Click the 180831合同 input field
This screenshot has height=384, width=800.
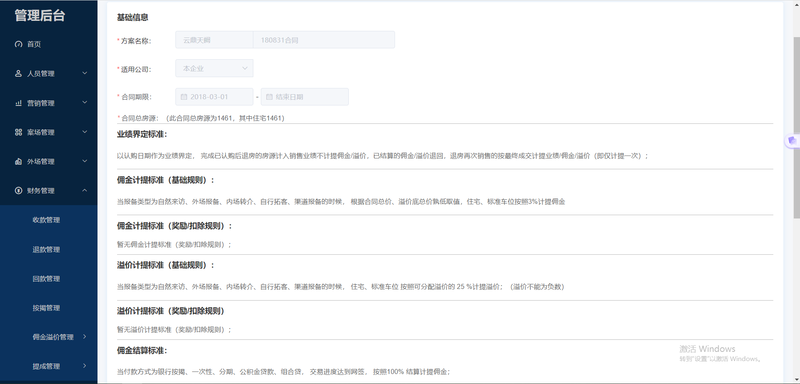pyautogui.click(x=324, y=40)
